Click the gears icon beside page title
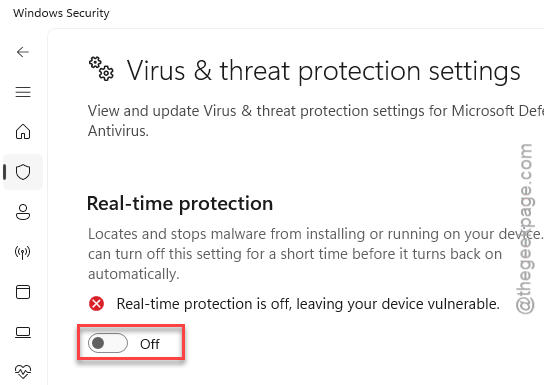The width and height of the screenshot is (544, 385). pos(101,69)
